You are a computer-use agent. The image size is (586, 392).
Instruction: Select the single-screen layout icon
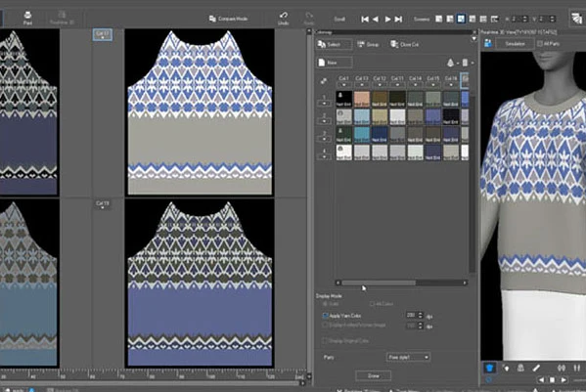pyautogui.click(x=439, y=19)
